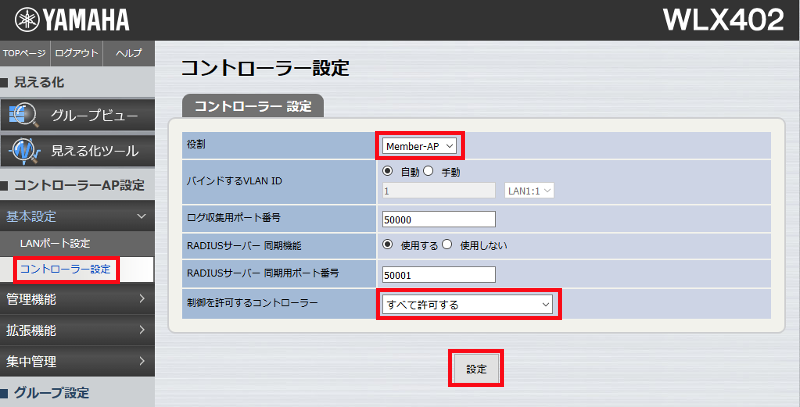Click the コントローラー設定 page title

265,68
